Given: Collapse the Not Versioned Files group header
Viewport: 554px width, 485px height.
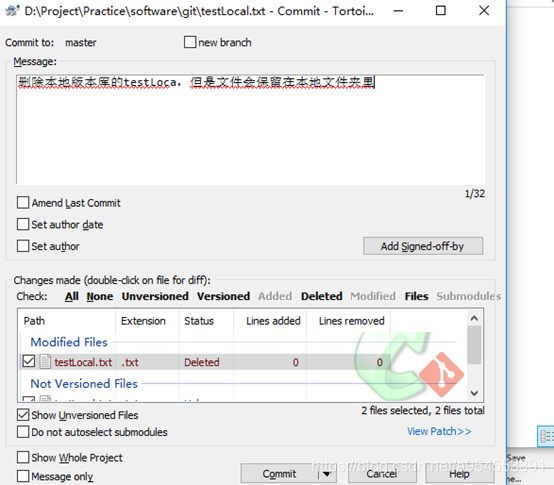Looking at the screenshot, I should point(84,384).
